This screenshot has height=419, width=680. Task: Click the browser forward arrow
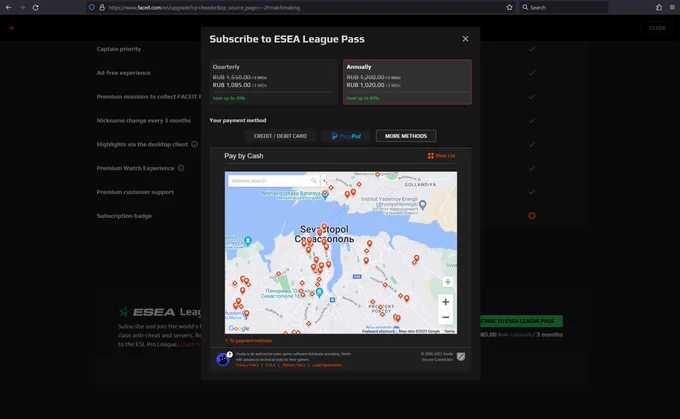[x=22, y=7]
